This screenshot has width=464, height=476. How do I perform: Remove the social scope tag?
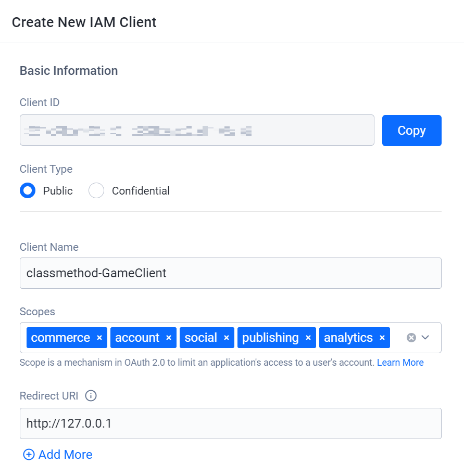pyautogui.click(x=227, y=338)
